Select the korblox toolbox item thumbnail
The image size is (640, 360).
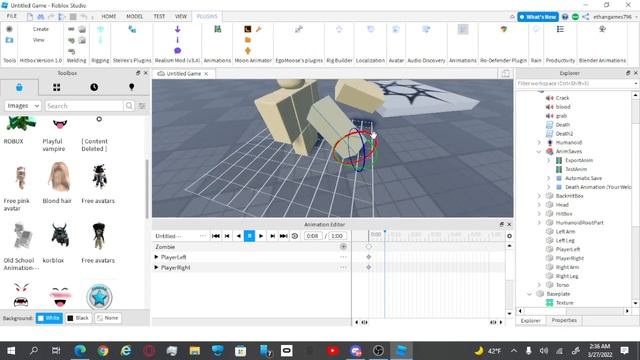pos(60,235)
